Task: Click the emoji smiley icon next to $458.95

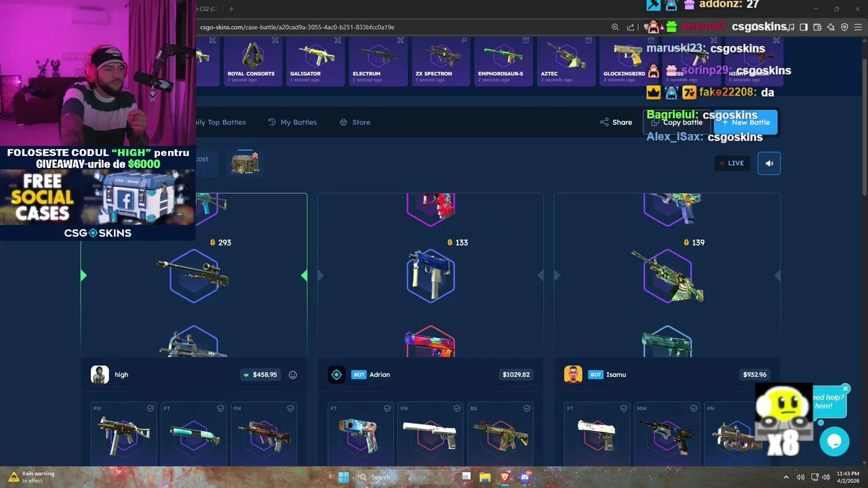Action: coord(293,375)
